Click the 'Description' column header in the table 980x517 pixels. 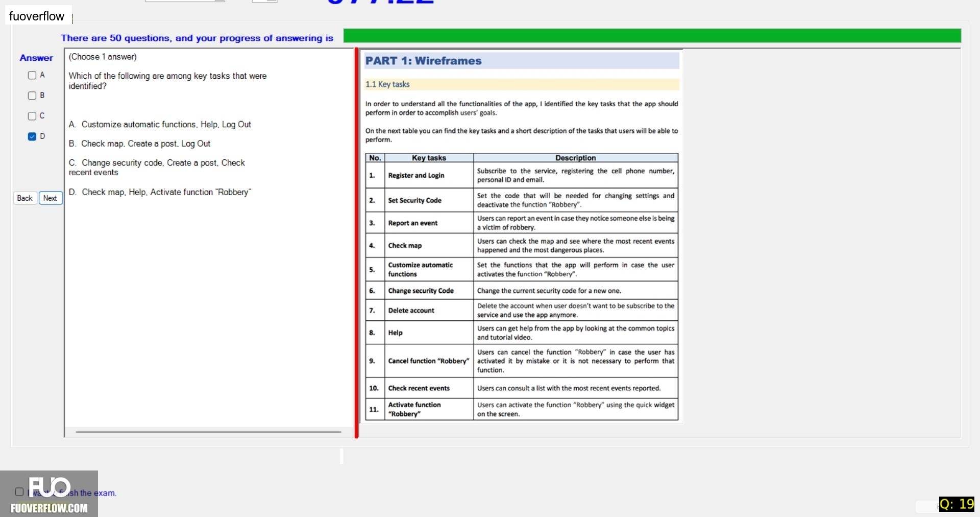[x=575, y=158]
